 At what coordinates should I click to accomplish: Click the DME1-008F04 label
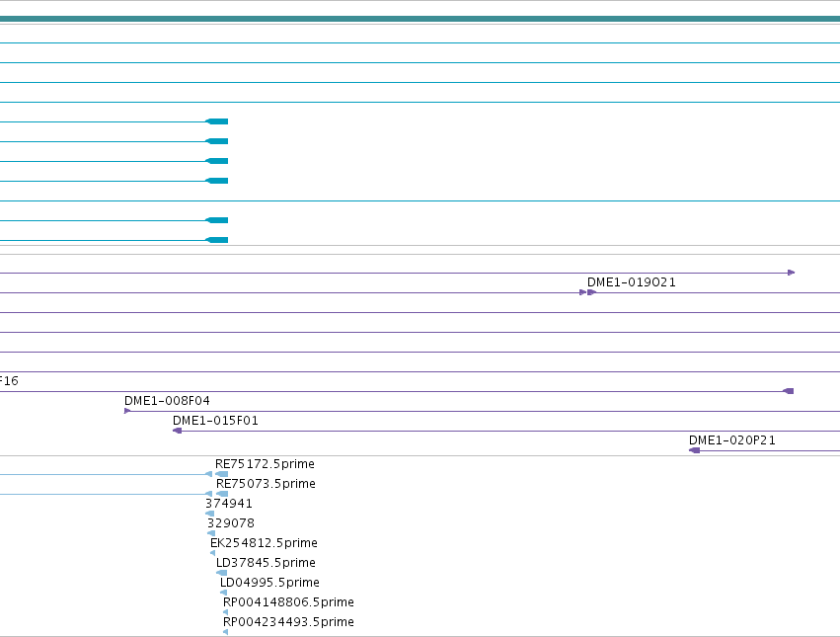point(167,401)
